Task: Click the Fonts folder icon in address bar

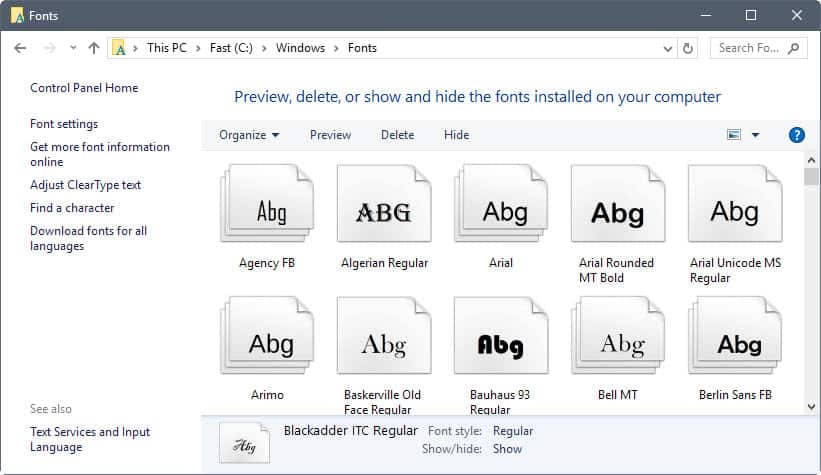Action: point(119,48)
